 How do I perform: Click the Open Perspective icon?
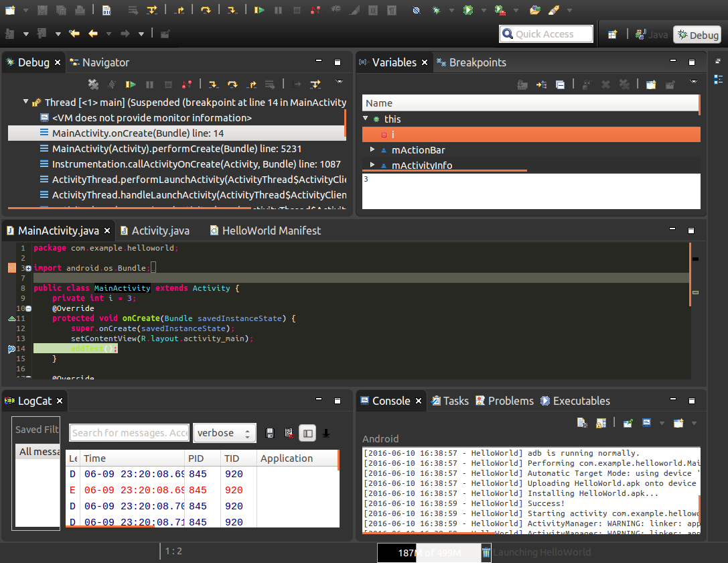[612, 34]
